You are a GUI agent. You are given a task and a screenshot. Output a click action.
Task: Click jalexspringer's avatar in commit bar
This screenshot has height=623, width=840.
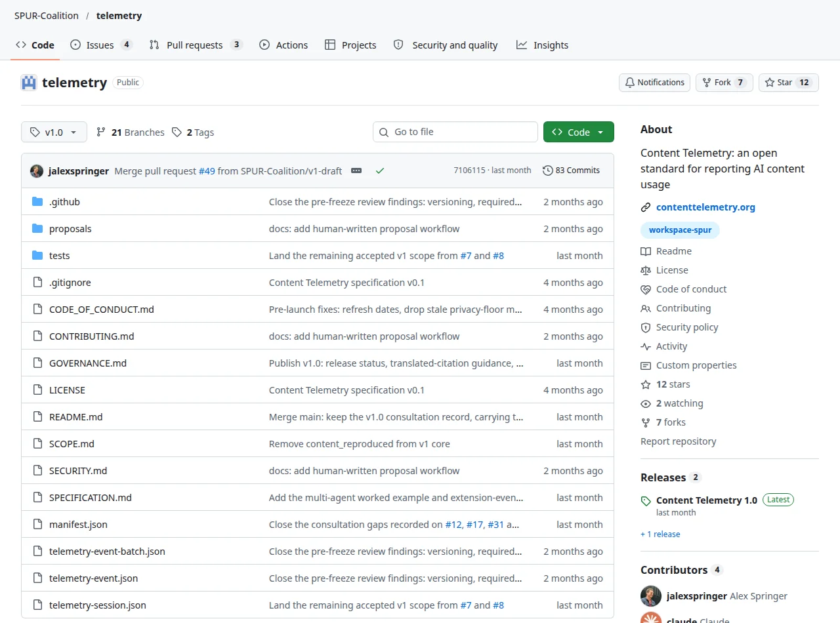tap(37, 171)
